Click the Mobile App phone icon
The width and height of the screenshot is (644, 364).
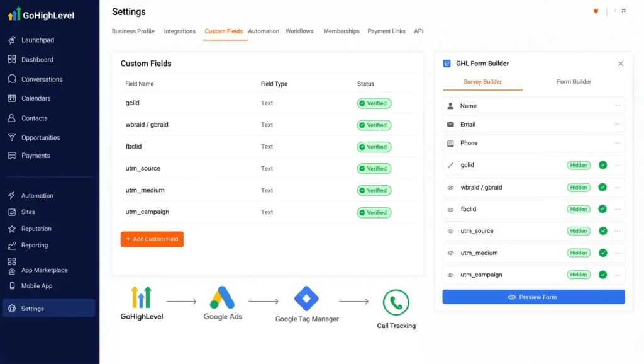point(12,286)
